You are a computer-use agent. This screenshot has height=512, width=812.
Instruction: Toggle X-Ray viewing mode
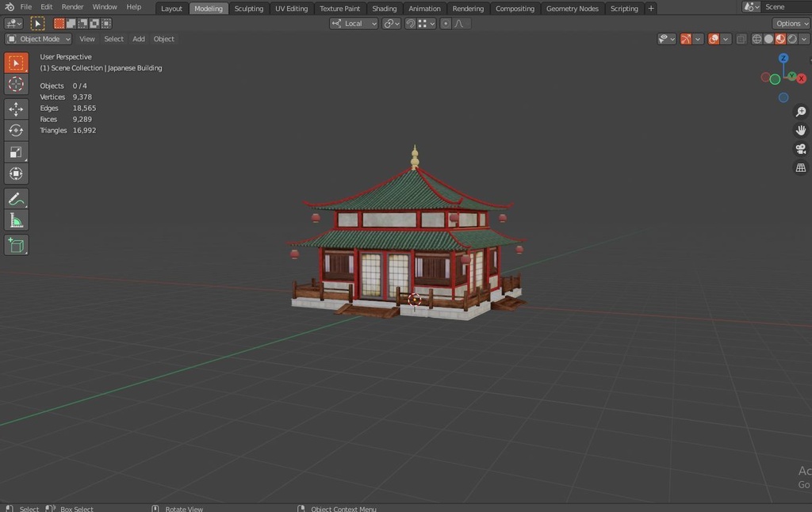(x=741, y=38)
